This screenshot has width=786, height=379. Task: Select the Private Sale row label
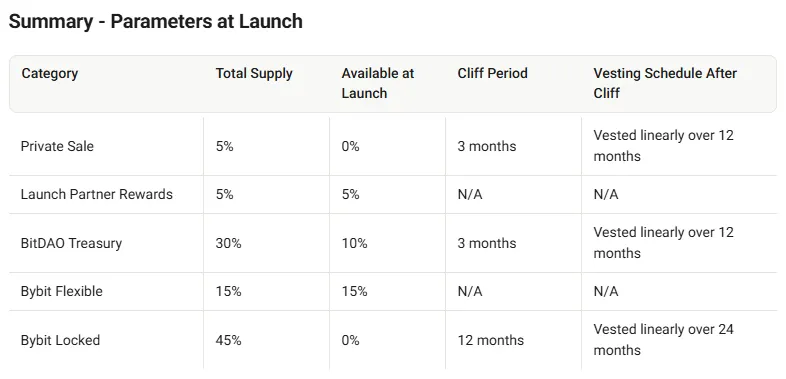tap(57, 146)
